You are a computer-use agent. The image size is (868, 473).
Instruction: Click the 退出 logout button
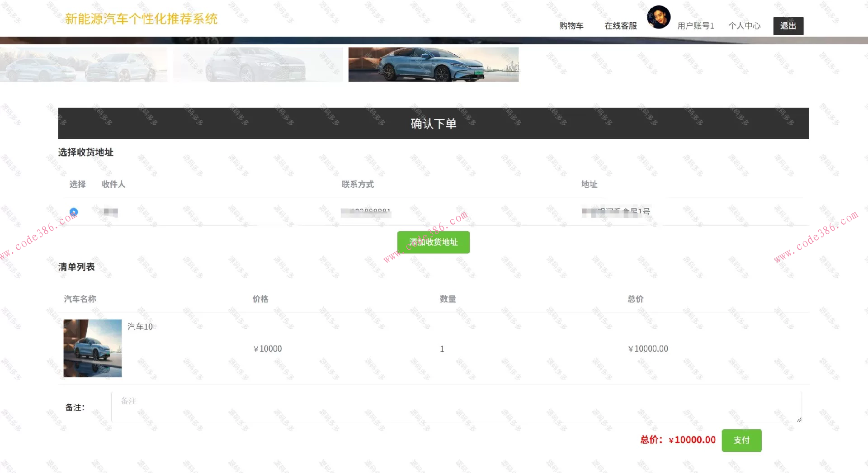[x=788, y=26]
